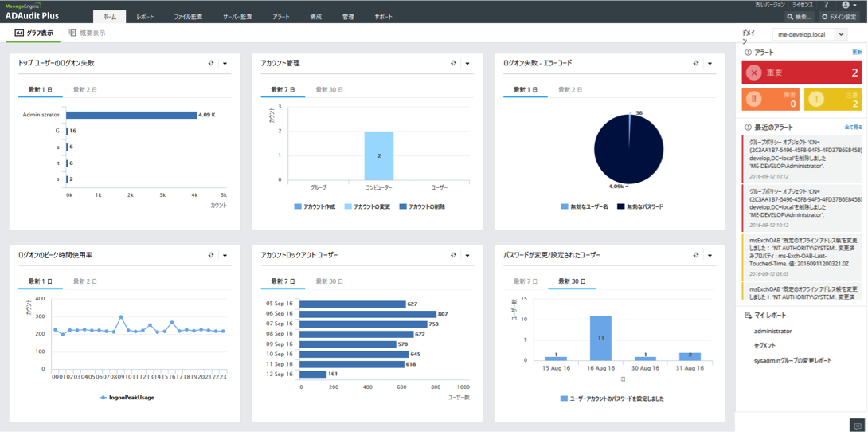Click the red 重要 alert tile
868x432 pixels.
click(802, 73)
